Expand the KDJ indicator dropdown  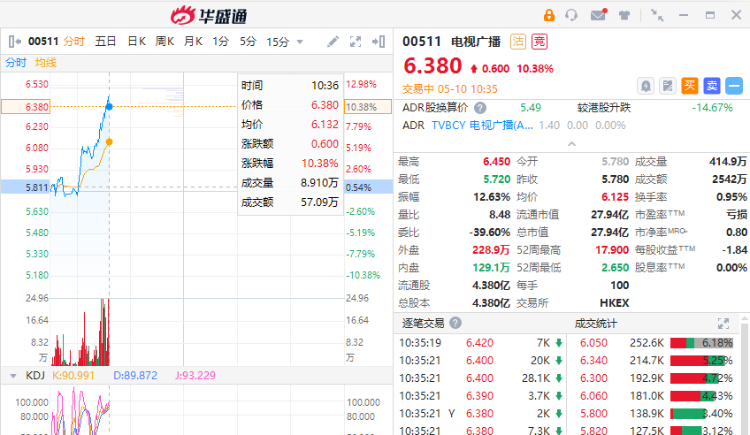tap(12, 375)
